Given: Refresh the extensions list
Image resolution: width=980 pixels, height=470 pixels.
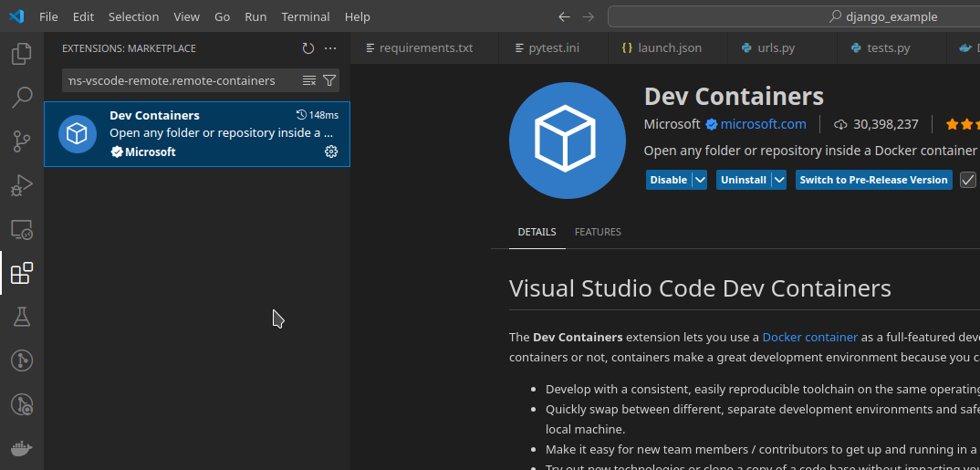Looking at the screenshot, I should (308, 48).
